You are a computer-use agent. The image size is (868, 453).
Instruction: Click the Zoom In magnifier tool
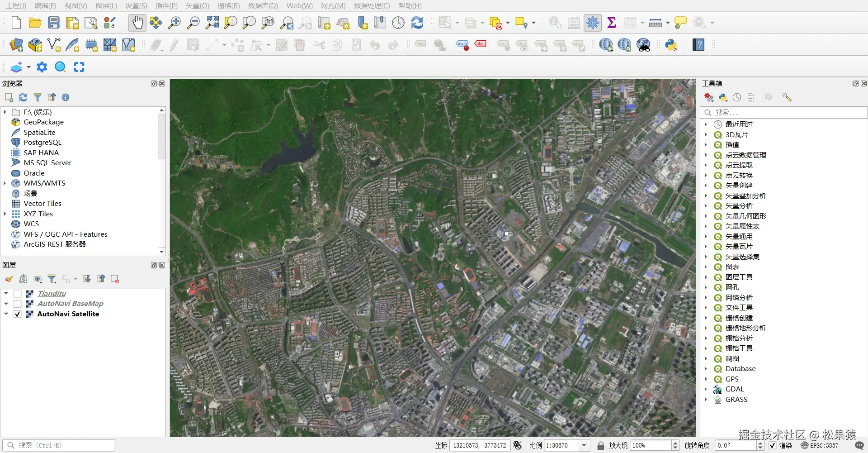[x=174, y=23]
